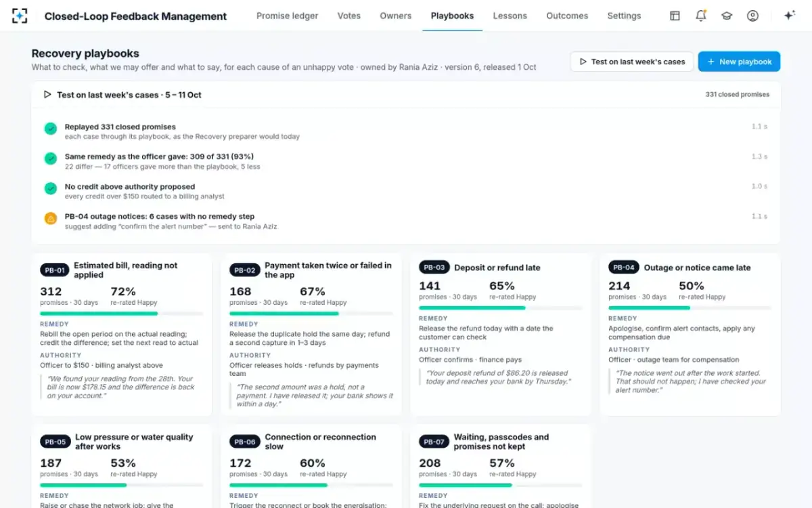Select the Playbooks tab
Viewport: 812px width, 508px height.
(x=452, y=16)
